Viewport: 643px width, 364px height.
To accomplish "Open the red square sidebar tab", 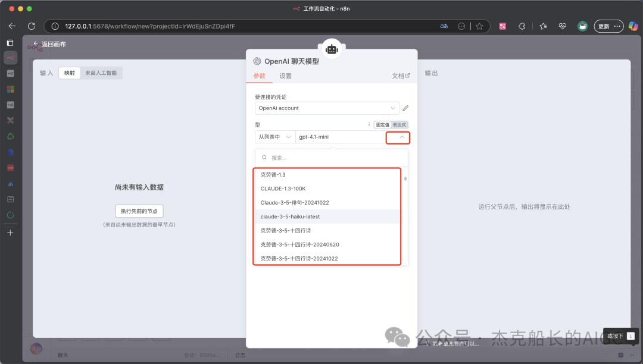I will pos(11,168).
